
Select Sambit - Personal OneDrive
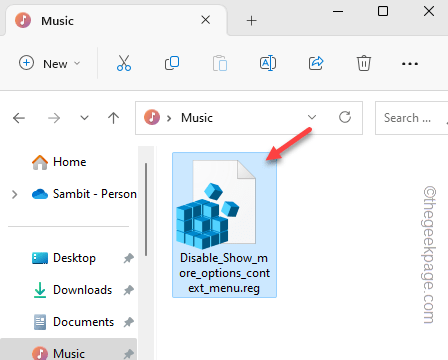coord(84,194)
